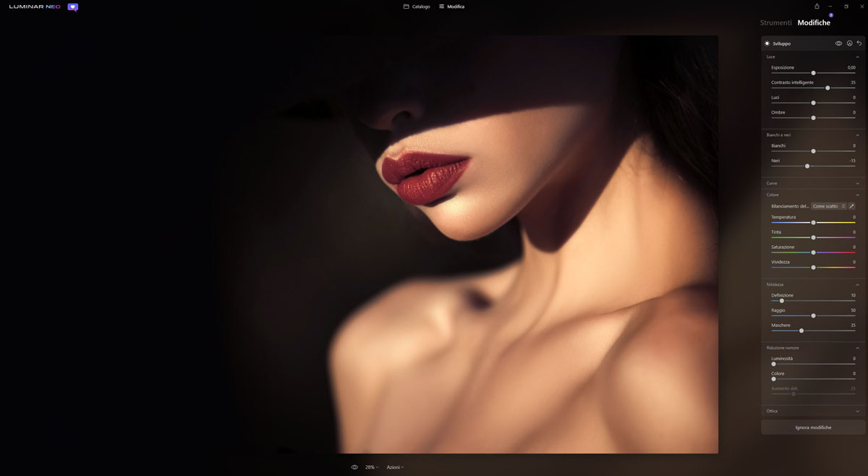Toggle Sviluppo tool visibility eye

click(x=838, y=43)
